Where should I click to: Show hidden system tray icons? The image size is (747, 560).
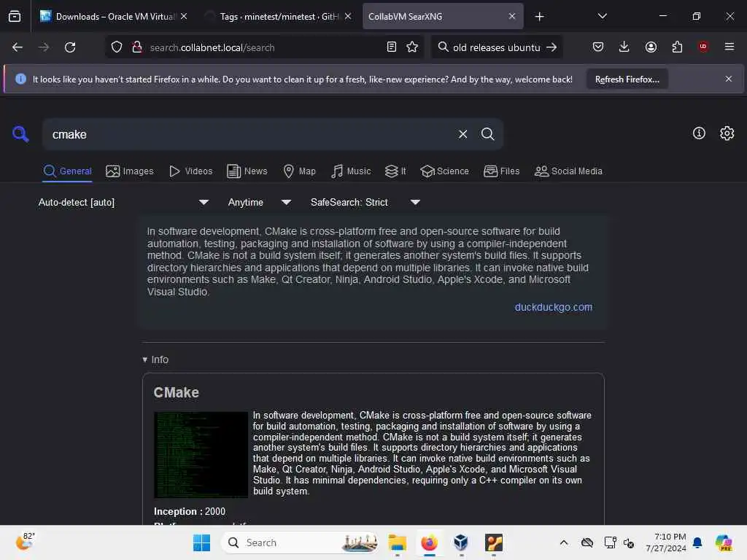564,542
